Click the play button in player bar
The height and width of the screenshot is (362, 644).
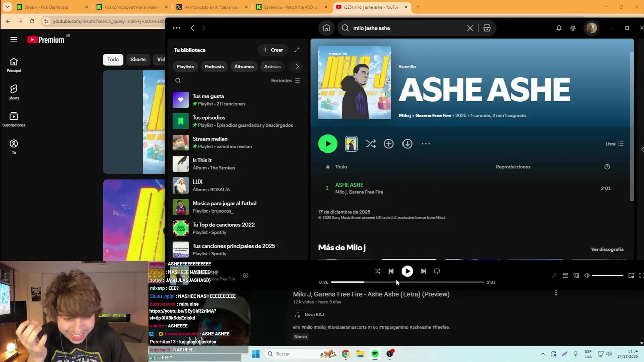click(407, 271)
